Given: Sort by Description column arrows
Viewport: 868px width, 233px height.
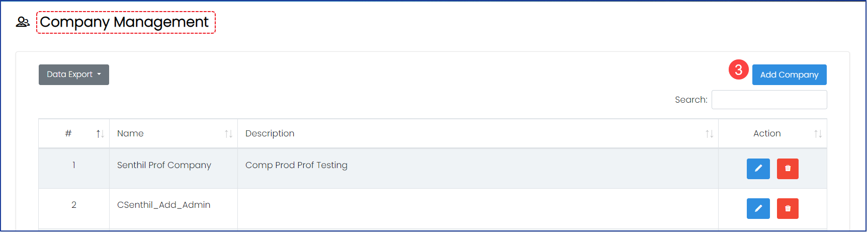Looking at the screenshot, I should [x=709, y=134].
